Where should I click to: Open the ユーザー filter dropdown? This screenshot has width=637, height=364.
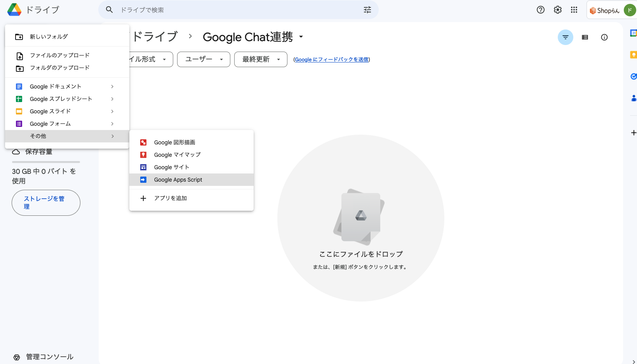point(204,59)
